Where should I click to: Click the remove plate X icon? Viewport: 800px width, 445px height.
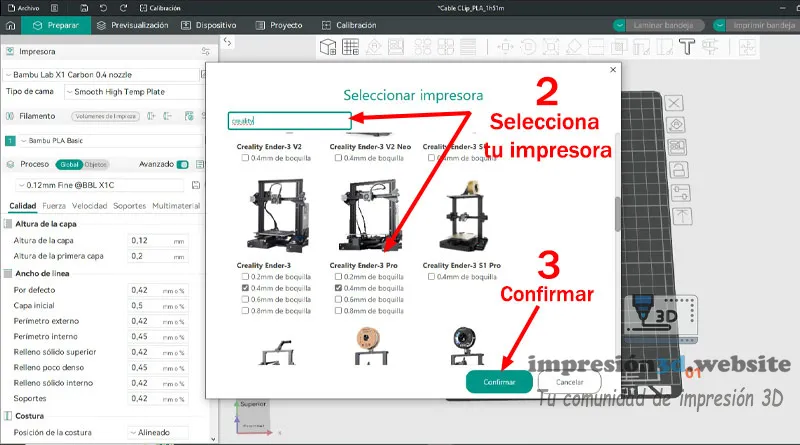coord(674,103)
